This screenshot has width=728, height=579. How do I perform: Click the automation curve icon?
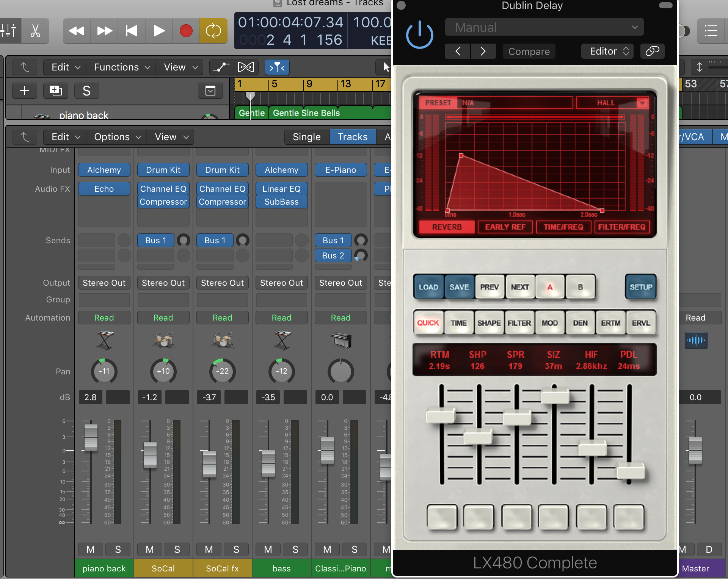[221, 67]
